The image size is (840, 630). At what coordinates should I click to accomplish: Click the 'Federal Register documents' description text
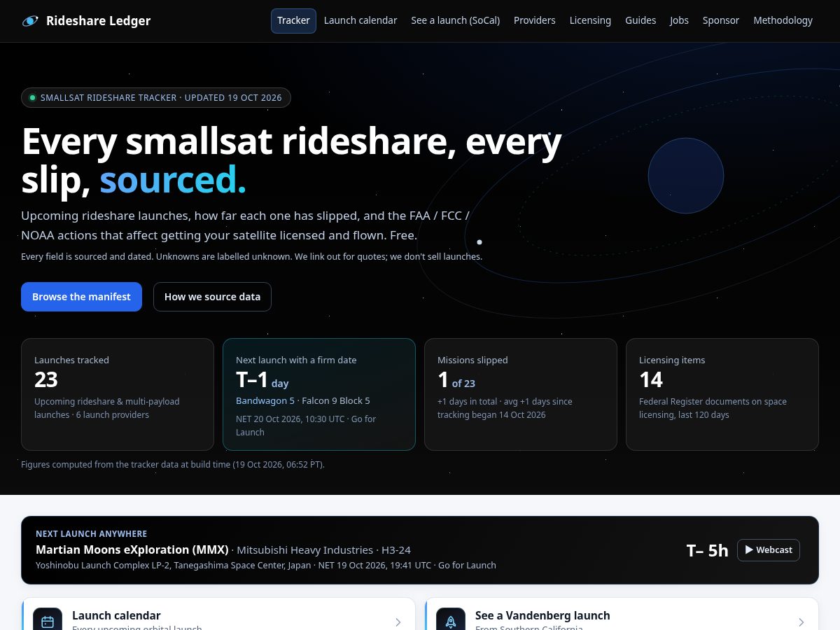[713, 408]
